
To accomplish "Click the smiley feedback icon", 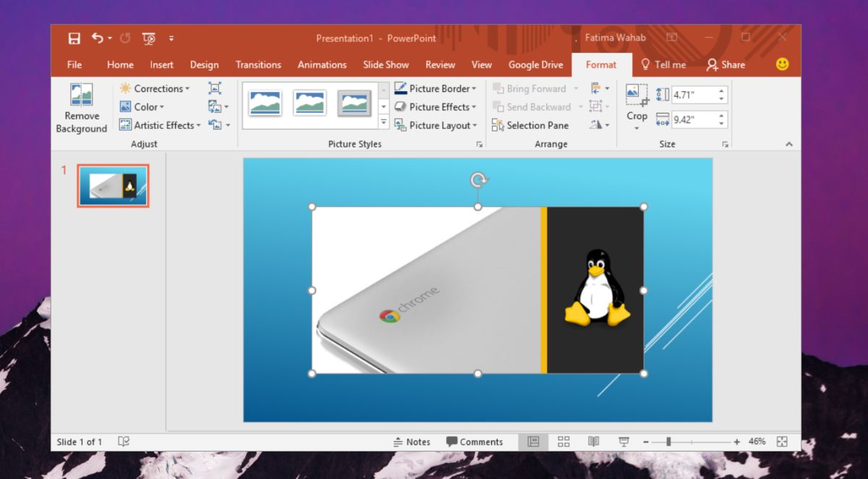I will [782, 64].
